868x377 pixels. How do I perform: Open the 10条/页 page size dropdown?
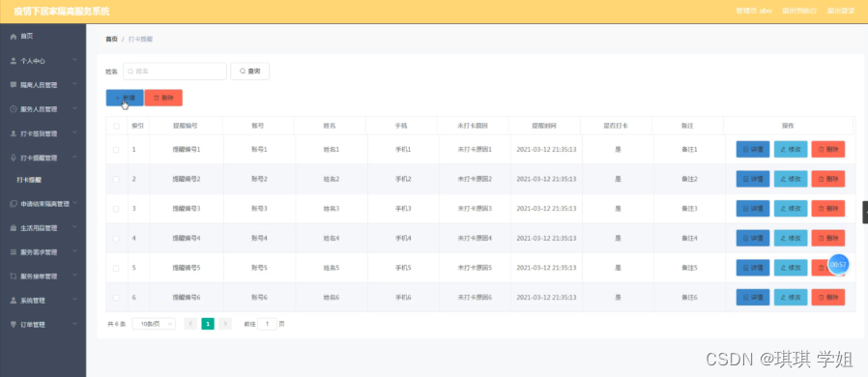[154, 324]
